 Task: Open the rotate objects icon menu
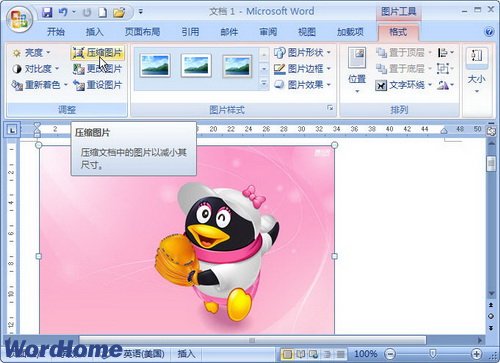coord(445,85)
